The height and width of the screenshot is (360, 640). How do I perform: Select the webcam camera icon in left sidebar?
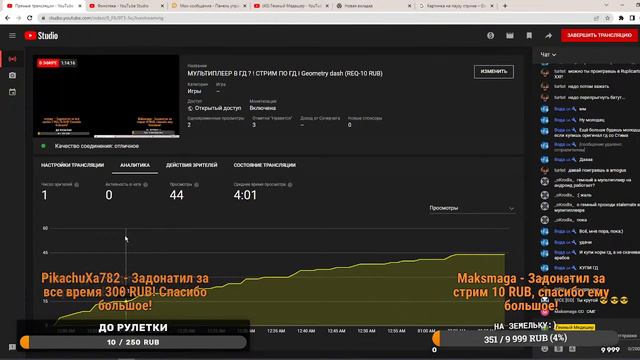[12, 75]
